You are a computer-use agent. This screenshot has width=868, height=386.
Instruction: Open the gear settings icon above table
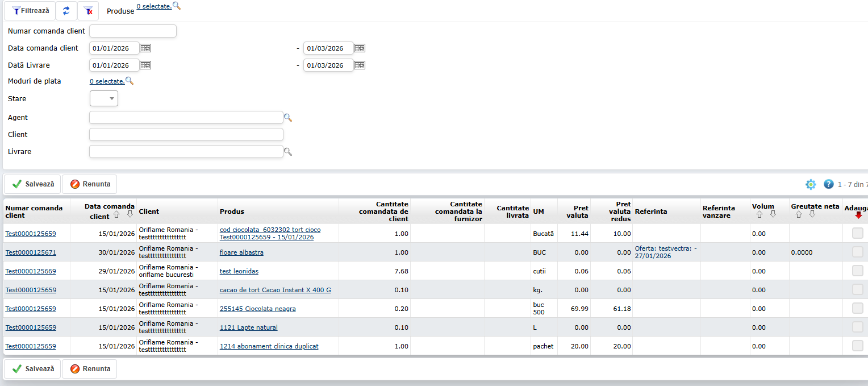811,184
